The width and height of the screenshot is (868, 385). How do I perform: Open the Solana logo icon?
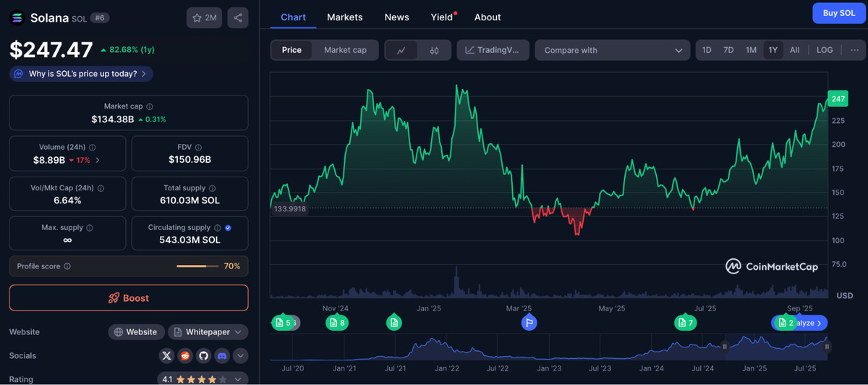coord(17,17)
